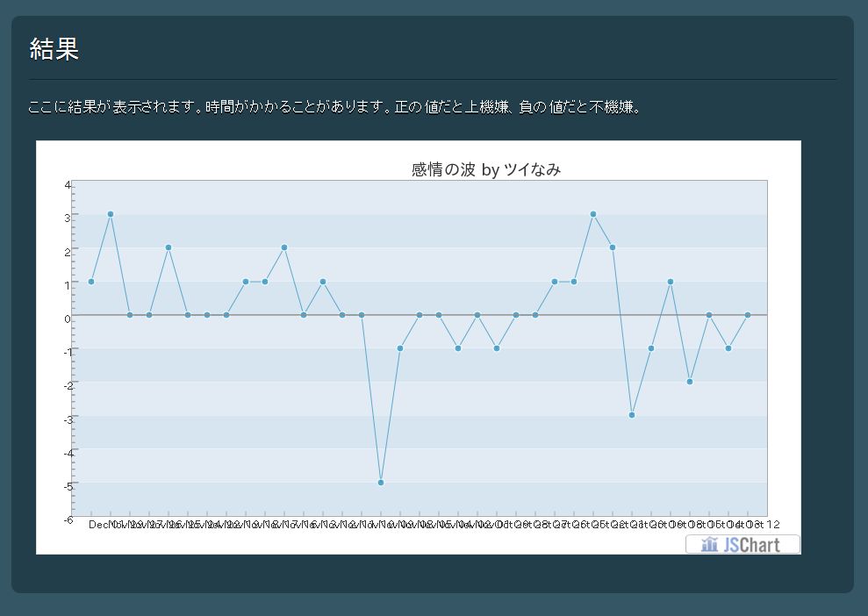Select the data point at value -2
868x616 pixels.
(690, 382)
